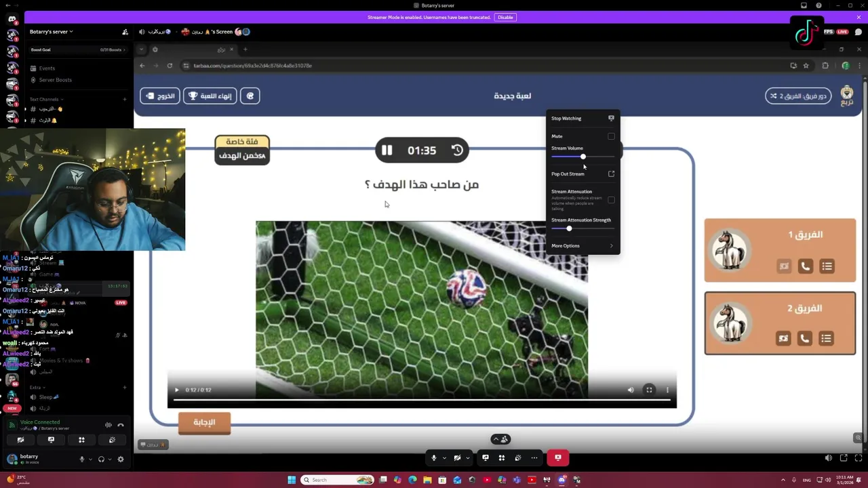
Task: Adjust the Stream Attenuation Strength slider
Action: click(583, 228)
